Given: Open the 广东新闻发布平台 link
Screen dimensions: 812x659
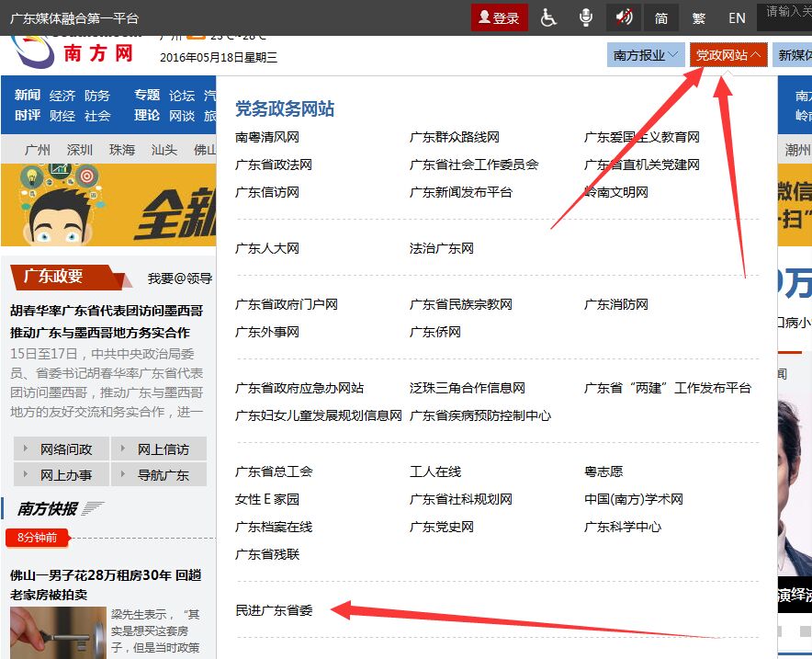Looking at the screenshot, I should (461, 192).
